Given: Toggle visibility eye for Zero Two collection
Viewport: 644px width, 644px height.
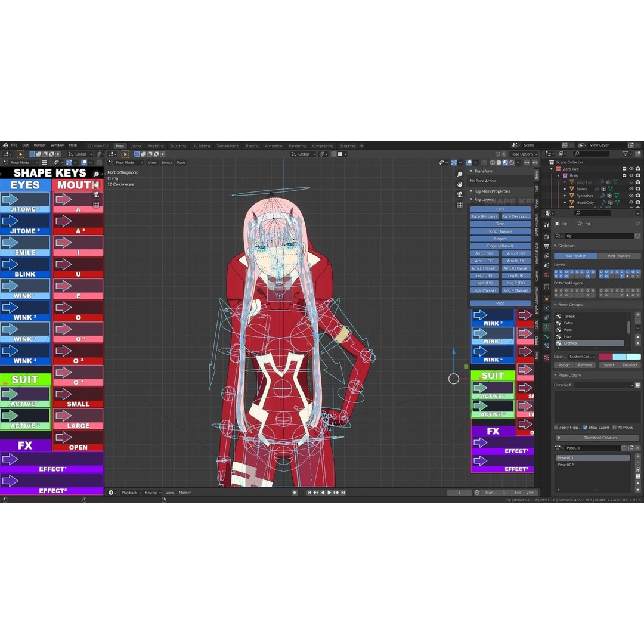Looking at the screenshot, I should 631,169.
